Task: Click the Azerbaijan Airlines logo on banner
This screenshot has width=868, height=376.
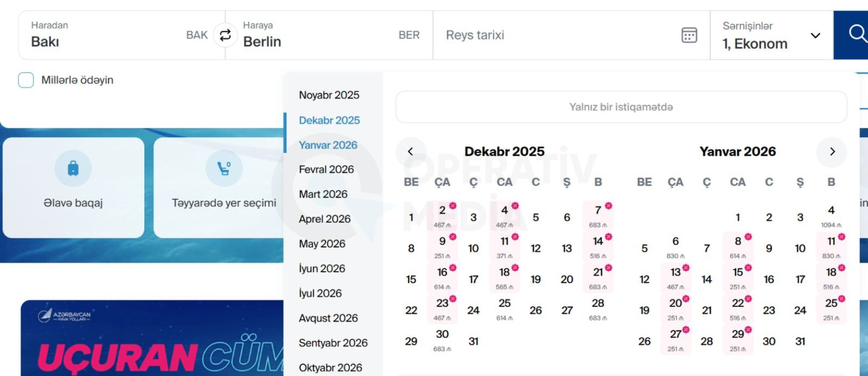Action: 65,315
